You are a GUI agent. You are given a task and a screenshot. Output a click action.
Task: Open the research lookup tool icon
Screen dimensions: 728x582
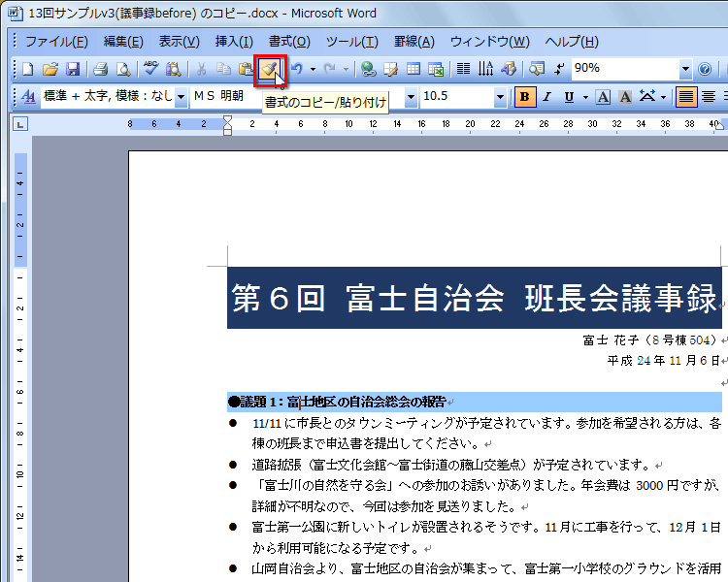coord(174,70)
